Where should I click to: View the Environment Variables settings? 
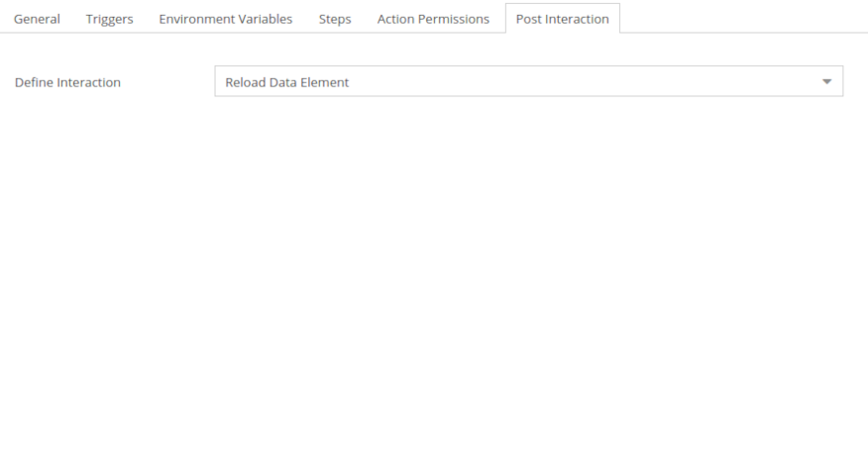click(x=225, y=19)
